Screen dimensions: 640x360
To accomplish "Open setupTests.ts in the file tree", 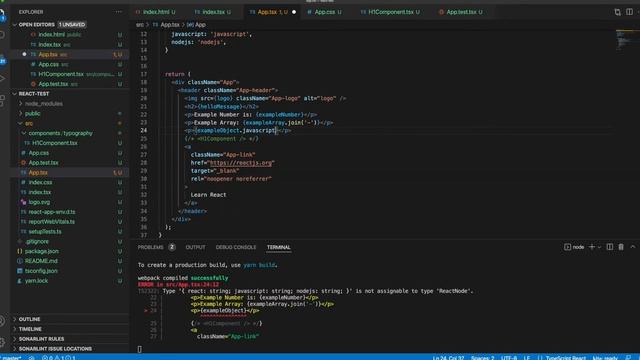I will coord(45,231).
